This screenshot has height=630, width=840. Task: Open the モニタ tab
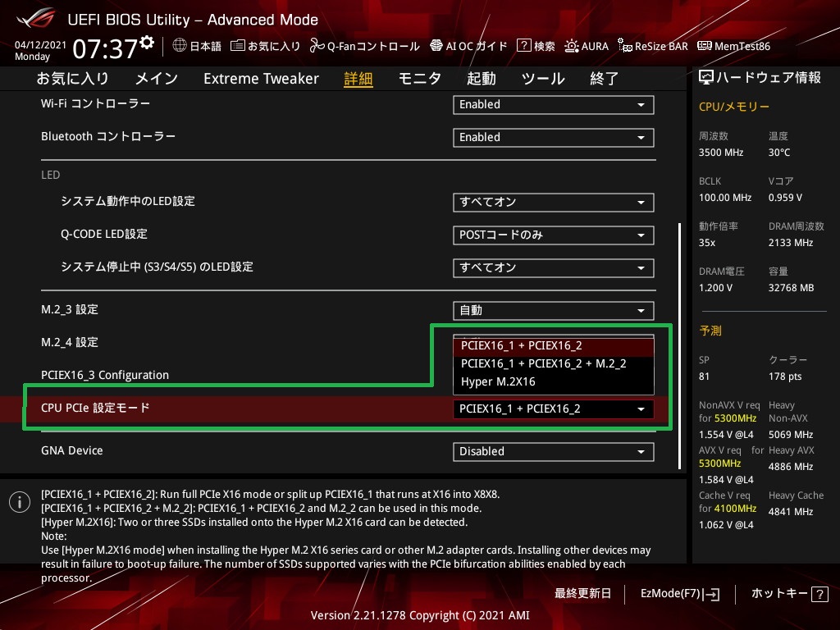(420, 79)
